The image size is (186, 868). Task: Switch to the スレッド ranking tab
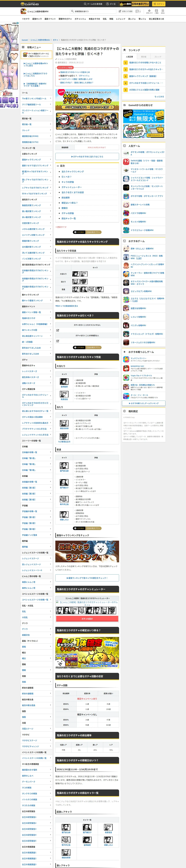click(x=158, y=57)
